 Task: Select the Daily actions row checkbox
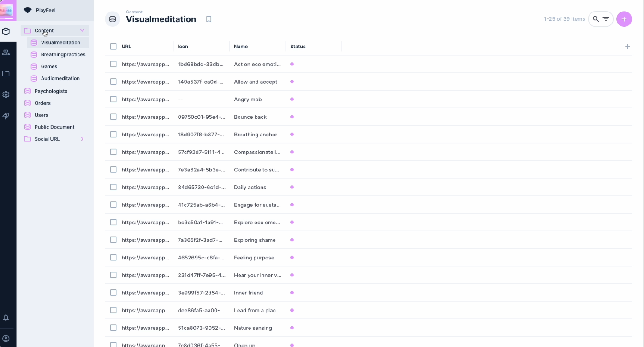coord(113,188)
